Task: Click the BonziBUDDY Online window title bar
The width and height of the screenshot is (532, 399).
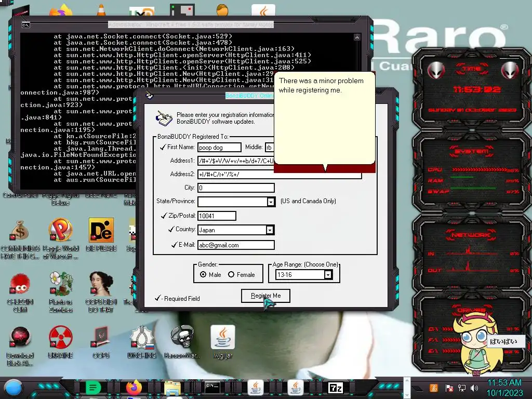Action: pyautogui.click(x=249, y=96)
